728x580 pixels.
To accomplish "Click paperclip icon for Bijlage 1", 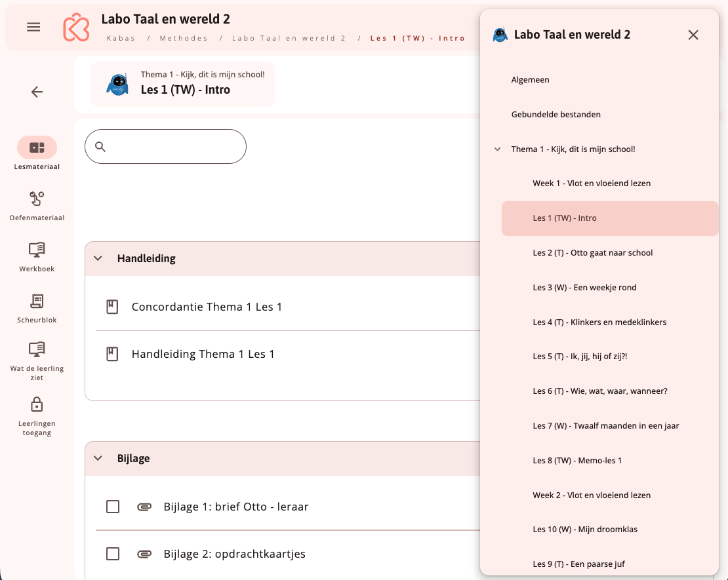I will point(144,507).
